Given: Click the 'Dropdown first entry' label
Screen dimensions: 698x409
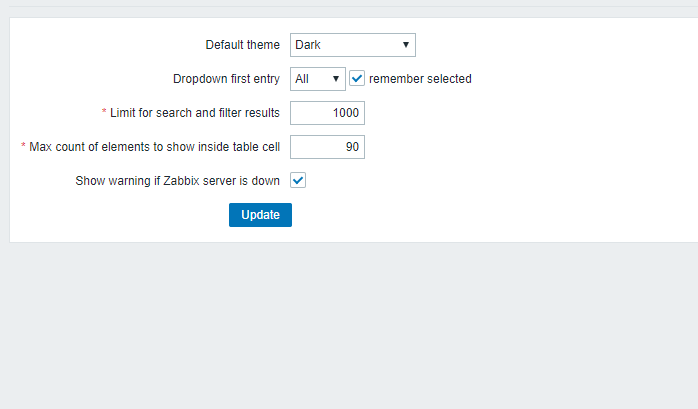Looking at the screenshot, I should point(226,79).
